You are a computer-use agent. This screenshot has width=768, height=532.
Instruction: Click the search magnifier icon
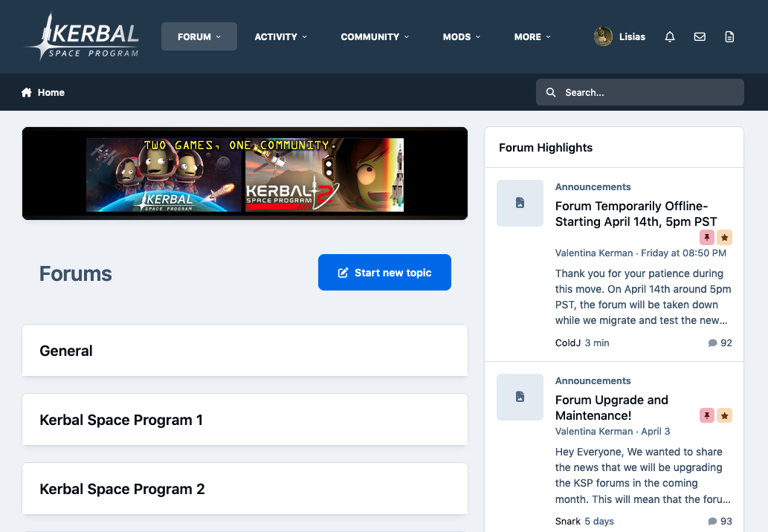click(x=550, y=92)
